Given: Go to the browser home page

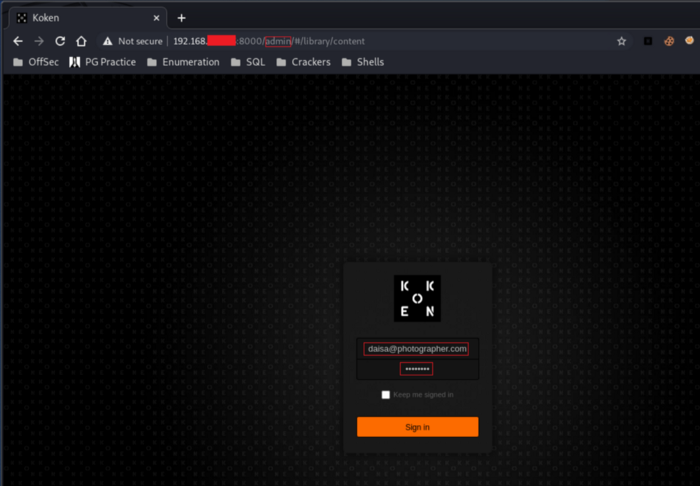Looking at the screenshot, I should pyautogui.click(x=81, y=41).
